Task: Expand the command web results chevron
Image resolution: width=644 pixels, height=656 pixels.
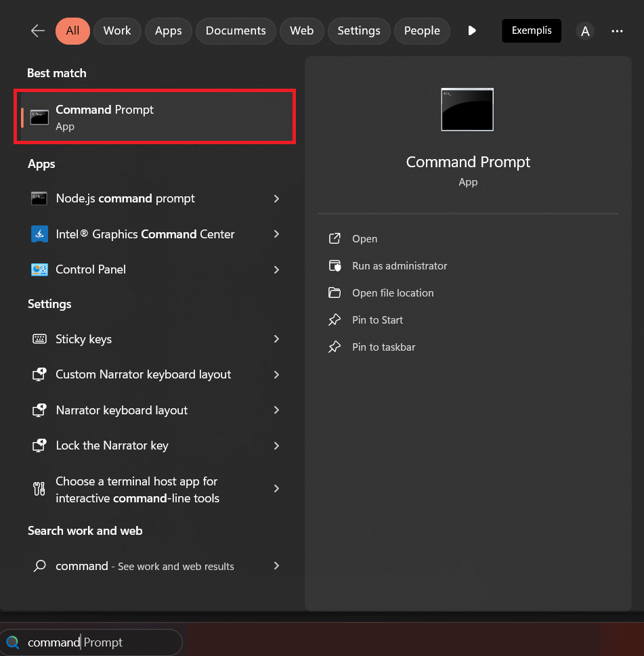Action: [x=276, y=566]
